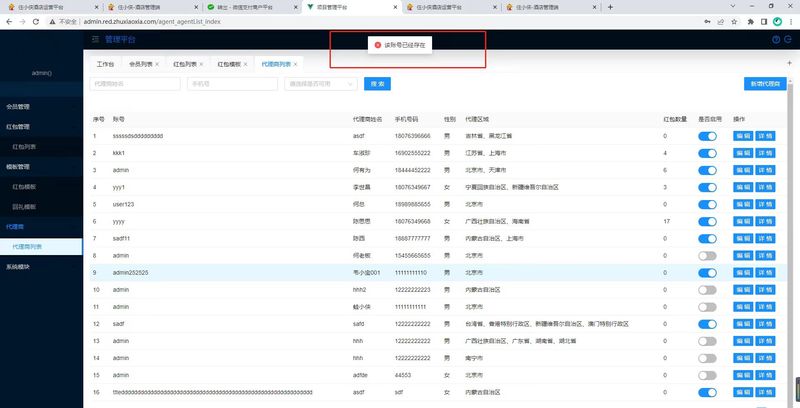Toggle enabled switch for admin252525

[707, 273]
